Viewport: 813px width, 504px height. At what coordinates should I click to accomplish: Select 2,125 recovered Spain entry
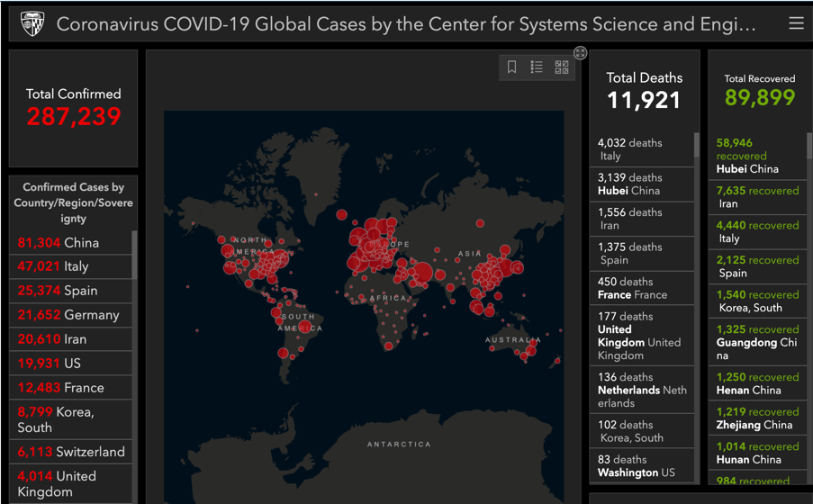pos(757,267)
